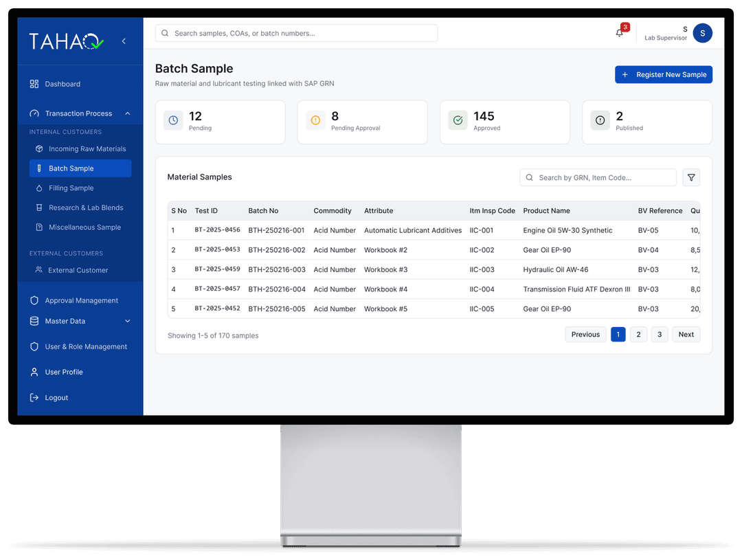Screen dimensions: 742x560
Task: Click Register New Sample button
Action: tap(664, 74)
